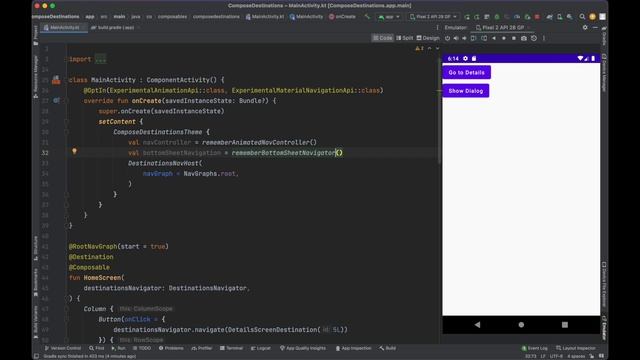Click the yellow account avatar icon
Viewport: 640px width, 360px height.
coord(592,17)
